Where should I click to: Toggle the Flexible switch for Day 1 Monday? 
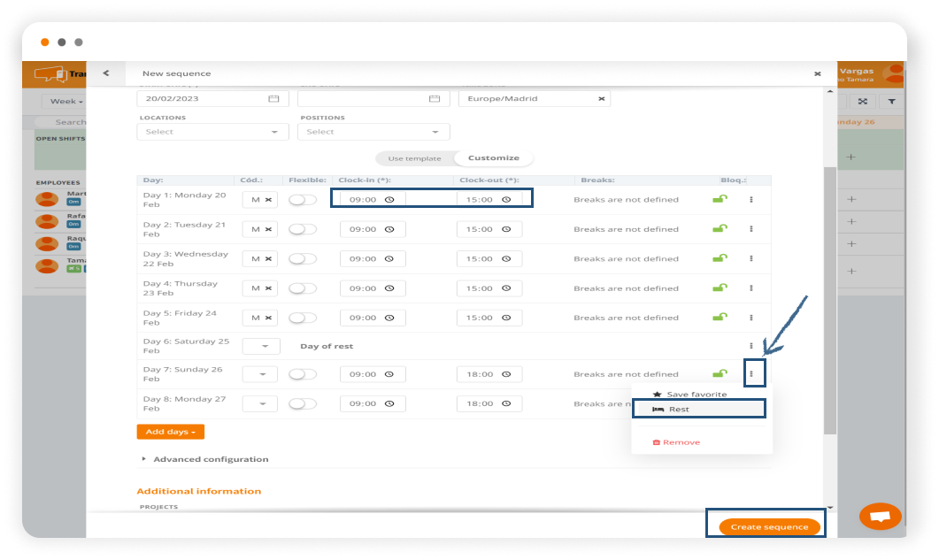(303, 200)
